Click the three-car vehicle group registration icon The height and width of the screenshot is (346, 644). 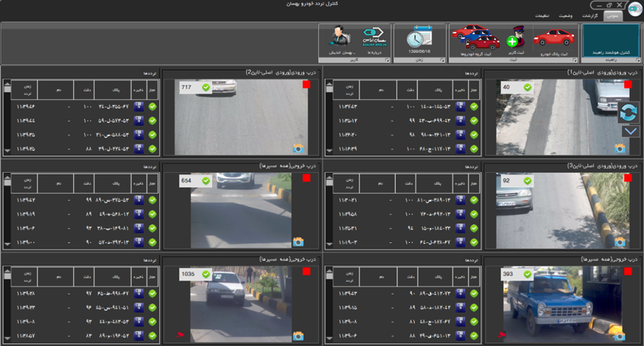click(x=477, y=38)
